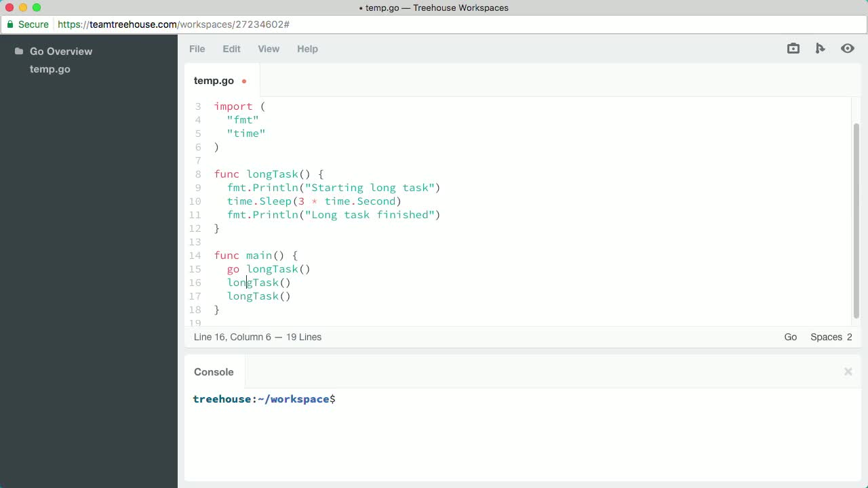The image size is (868, 488).
Task: Open the Edit menu
Action: [x=231, y=49]
